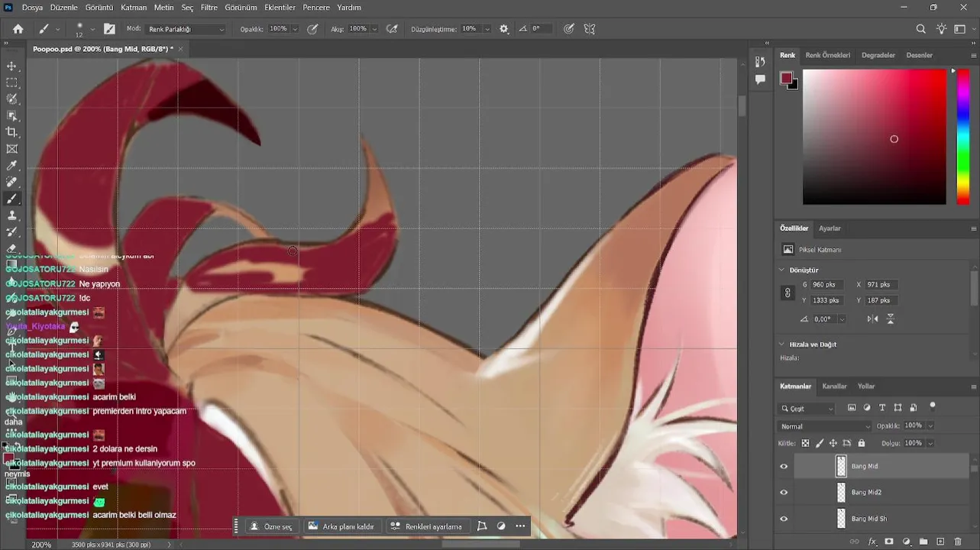The height and width of the screenshot is (550, 980).
Task: Open the Discover lightbulb icon
Action: pos(941,29)
